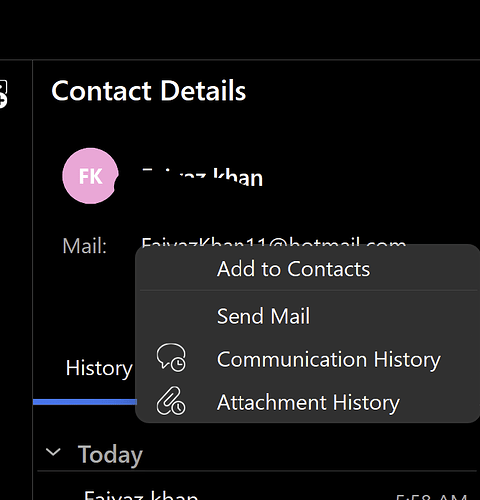Image resolution: width=480 pixels, height=500 pixels.
Task: Click the Contact Details panel title
Action: tap(149, 91)
